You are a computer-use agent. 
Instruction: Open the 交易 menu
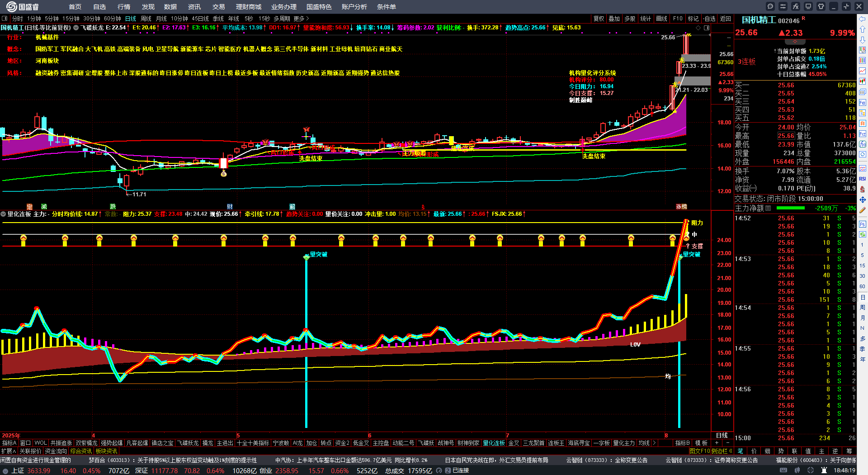219,7
